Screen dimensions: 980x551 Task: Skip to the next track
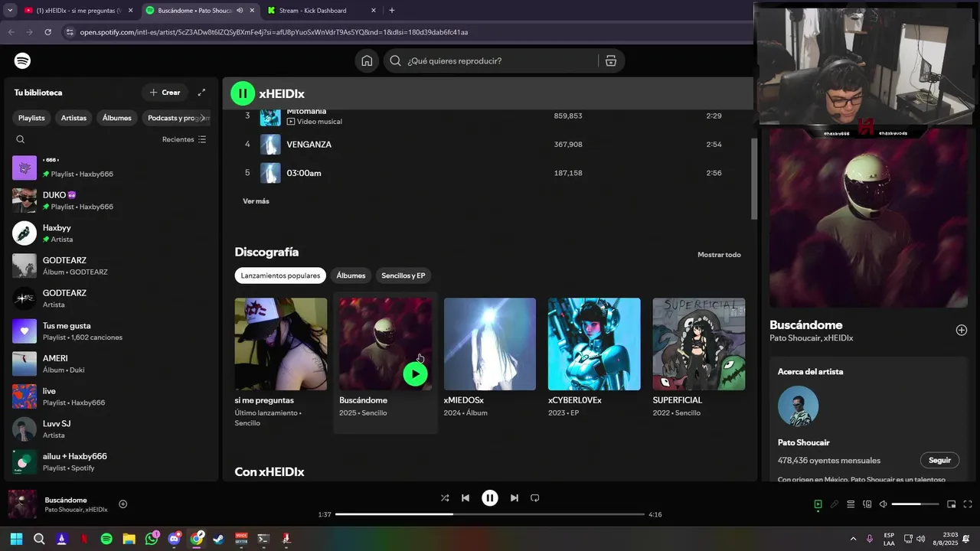tap(514, 497)
